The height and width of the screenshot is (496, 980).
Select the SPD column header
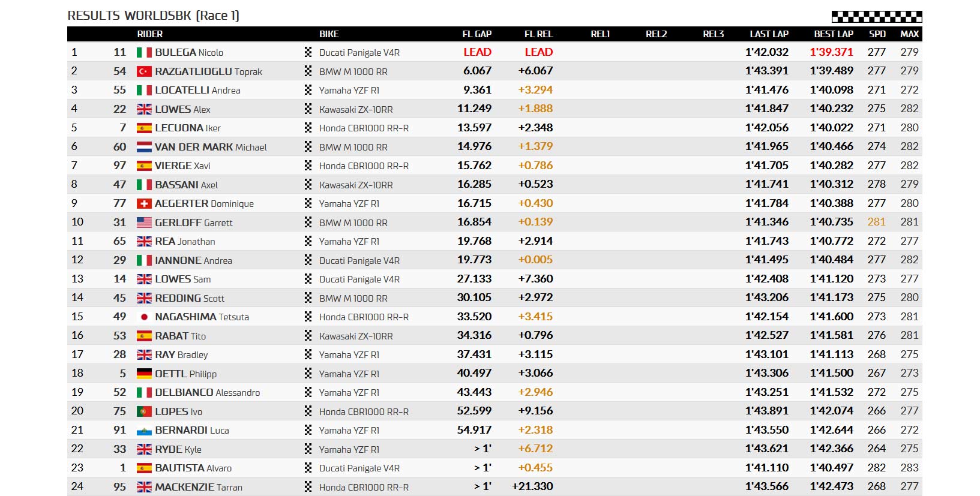coord(877,34)
